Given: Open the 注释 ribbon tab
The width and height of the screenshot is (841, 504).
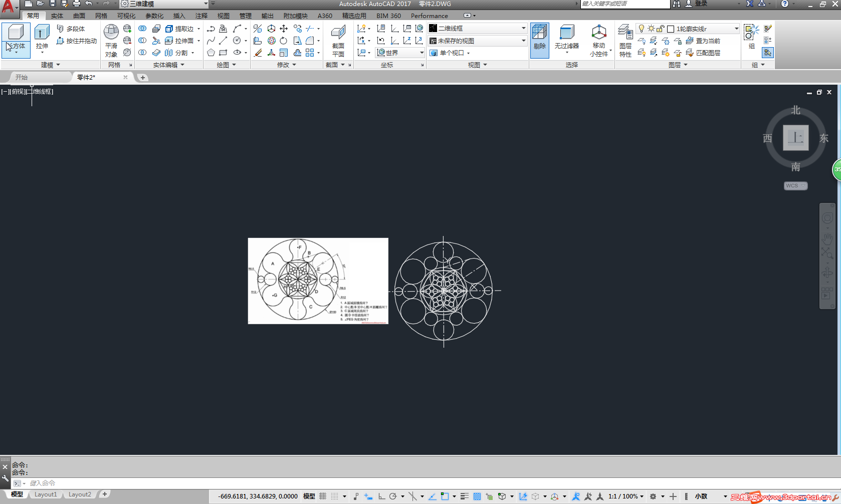Looking at the screenshot, I should (x=201, y=16).
